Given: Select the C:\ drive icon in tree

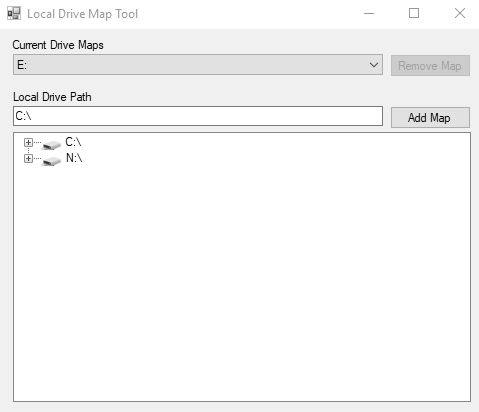Looking at the screenshot, I should point(52,144).
